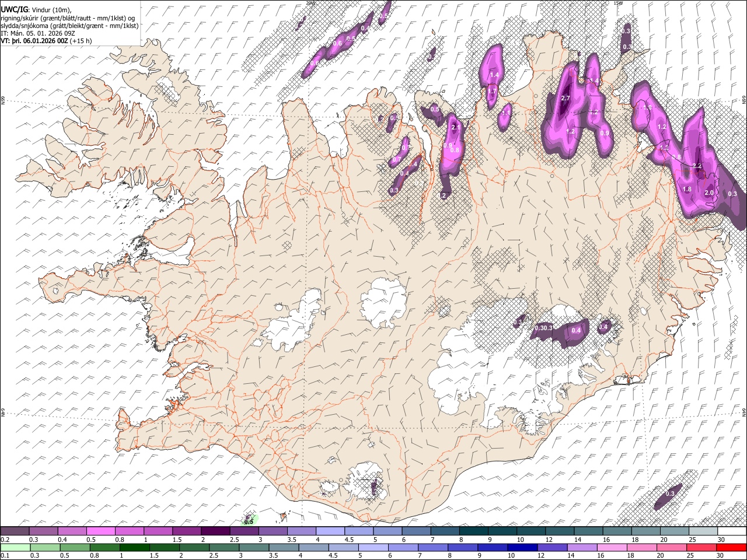Click the "0.1" number label under the rain legend
The image size is (747, 560).
5,555
